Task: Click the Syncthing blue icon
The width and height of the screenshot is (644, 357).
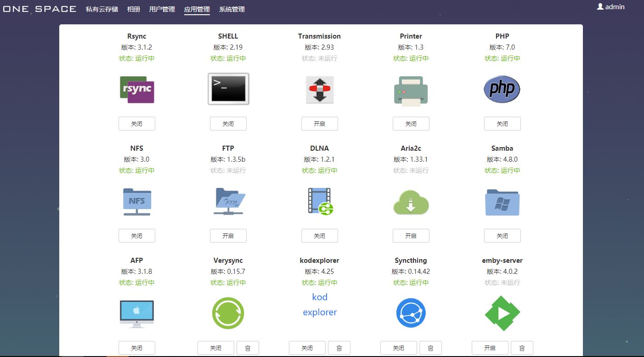Action: (x=411, y=313)
